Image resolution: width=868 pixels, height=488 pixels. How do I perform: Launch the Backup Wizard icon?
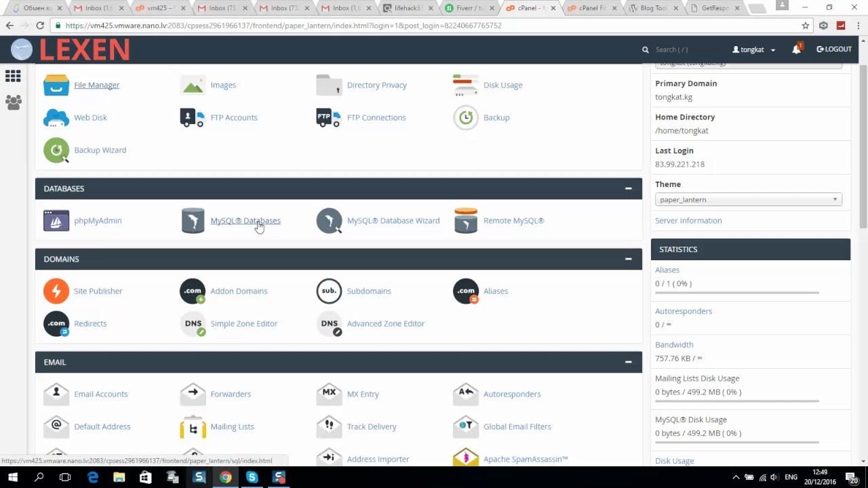56,150
